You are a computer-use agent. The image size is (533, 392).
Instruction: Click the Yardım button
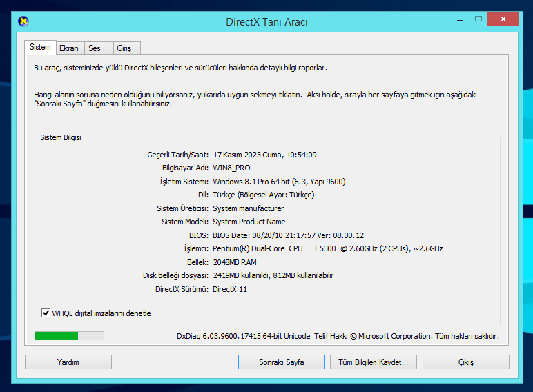68,362
